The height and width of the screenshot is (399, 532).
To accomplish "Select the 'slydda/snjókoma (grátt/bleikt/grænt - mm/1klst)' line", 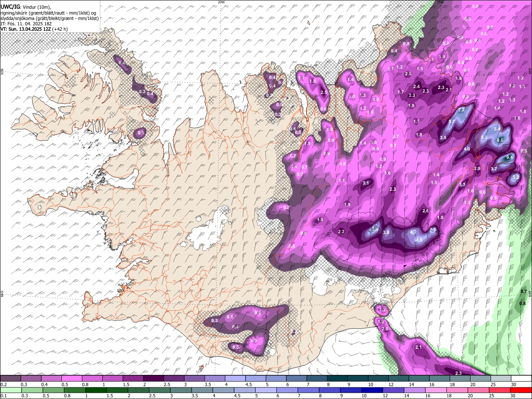I will pos(49,18).
